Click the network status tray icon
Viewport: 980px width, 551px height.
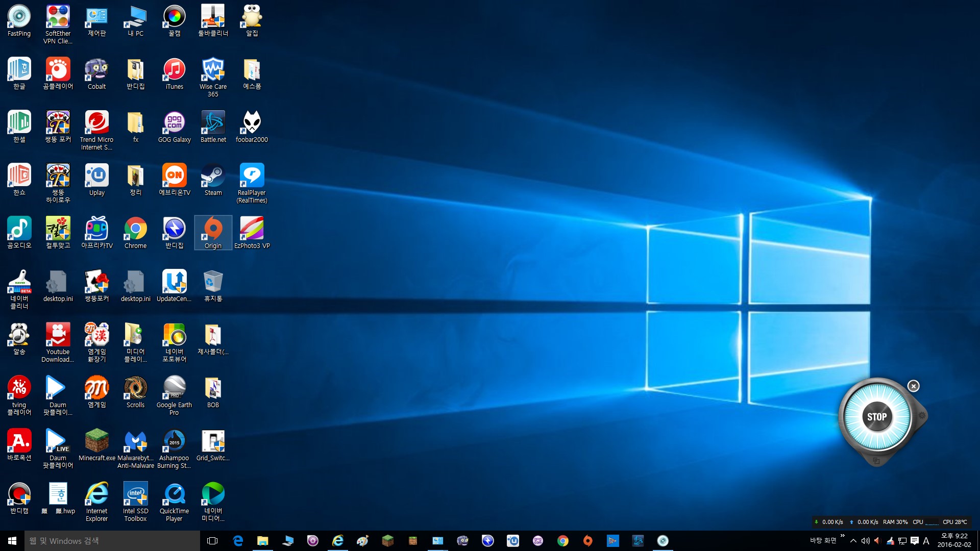pyautogui.click(x=902, y=541)
